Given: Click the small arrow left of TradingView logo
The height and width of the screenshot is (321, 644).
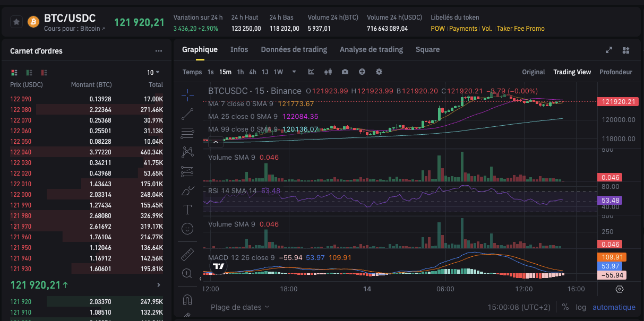Looking at the screenshot, I should coord(201,278).
